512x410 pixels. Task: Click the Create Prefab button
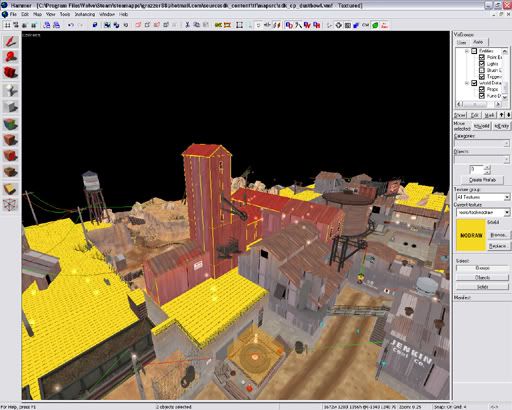coord(482,180)
